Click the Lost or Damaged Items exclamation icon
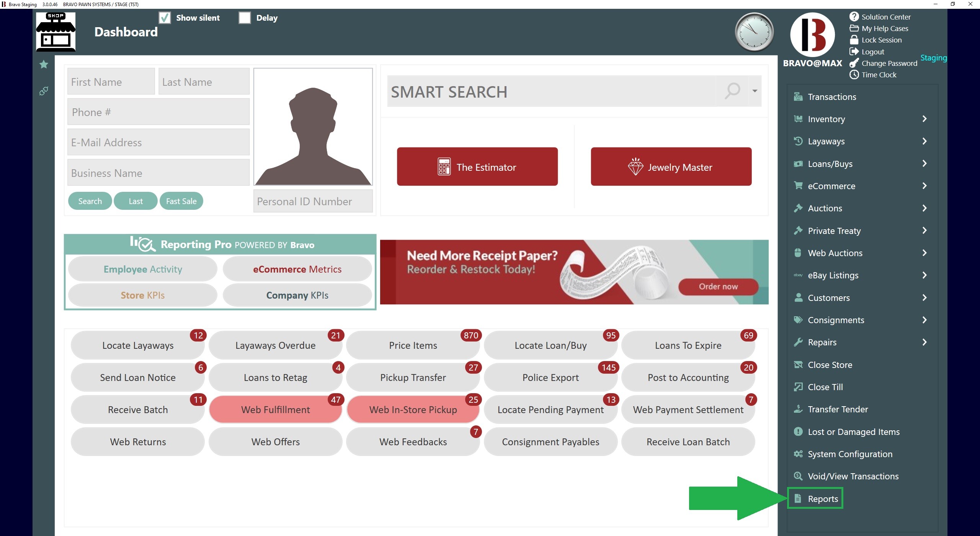 click(x=798, y=431)
